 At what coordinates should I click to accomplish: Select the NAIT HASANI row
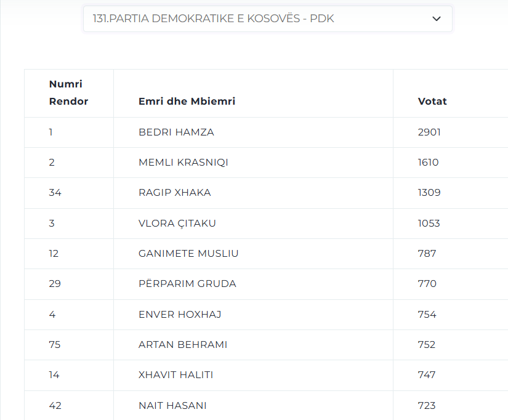click(266, 405)
